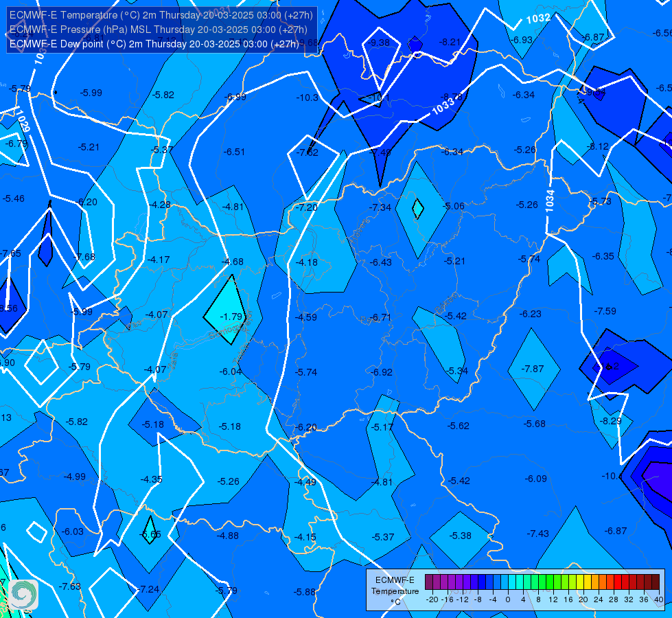Click the -8.78 temperature value

452,97
